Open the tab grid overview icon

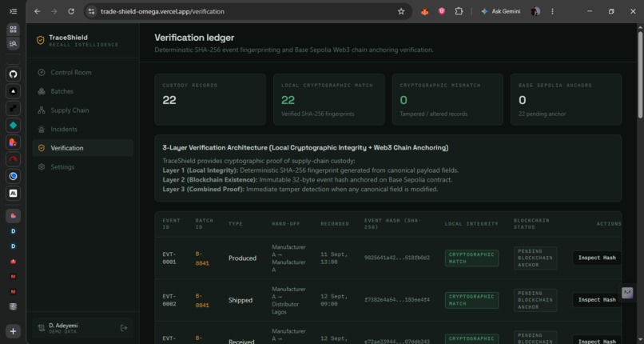(13, 29)
